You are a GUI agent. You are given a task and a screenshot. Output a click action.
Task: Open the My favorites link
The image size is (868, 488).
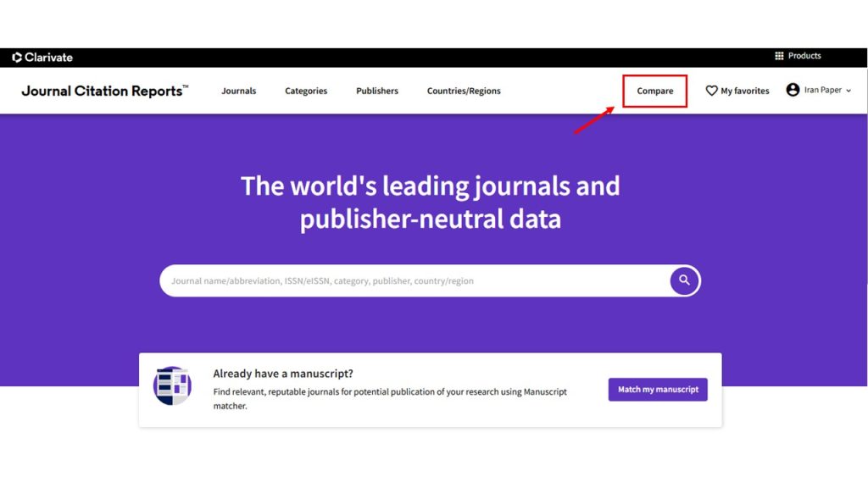click(x=744, y=91)
